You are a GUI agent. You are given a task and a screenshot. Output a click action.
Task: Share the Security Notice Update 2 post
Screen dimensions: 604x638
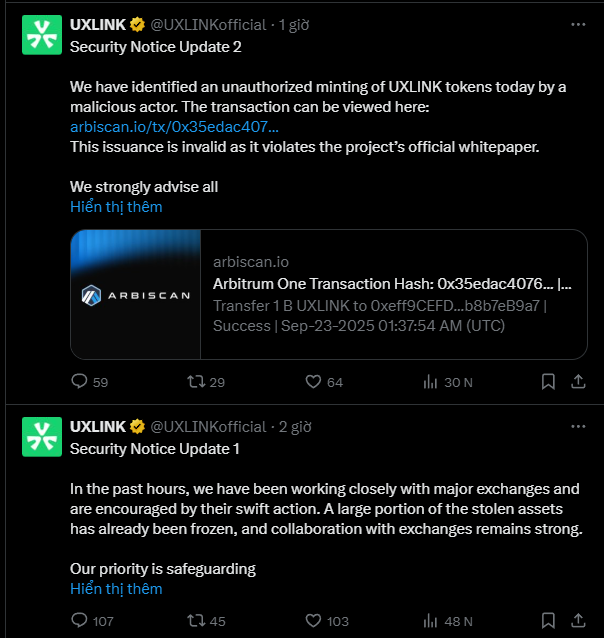578,382
